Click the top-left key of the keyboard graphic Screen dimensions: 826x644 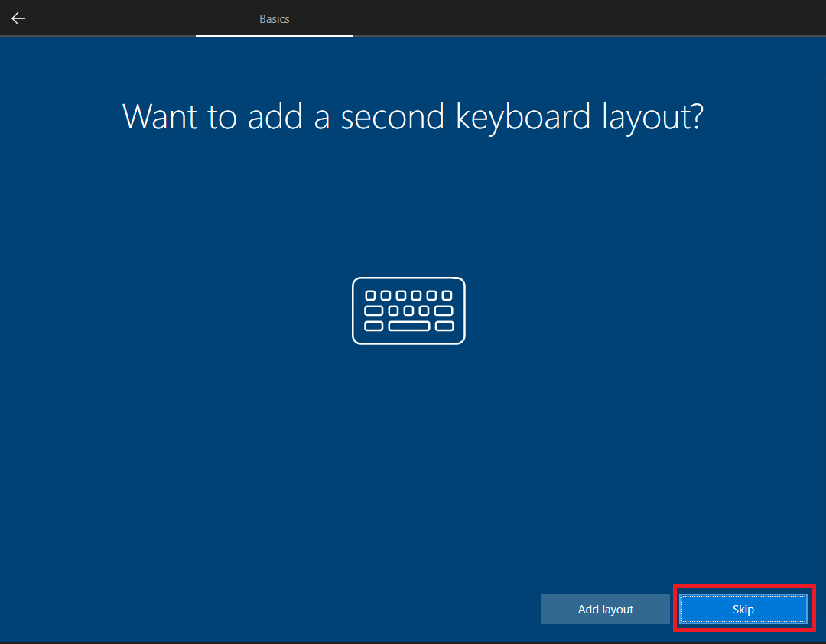(370, 295)
